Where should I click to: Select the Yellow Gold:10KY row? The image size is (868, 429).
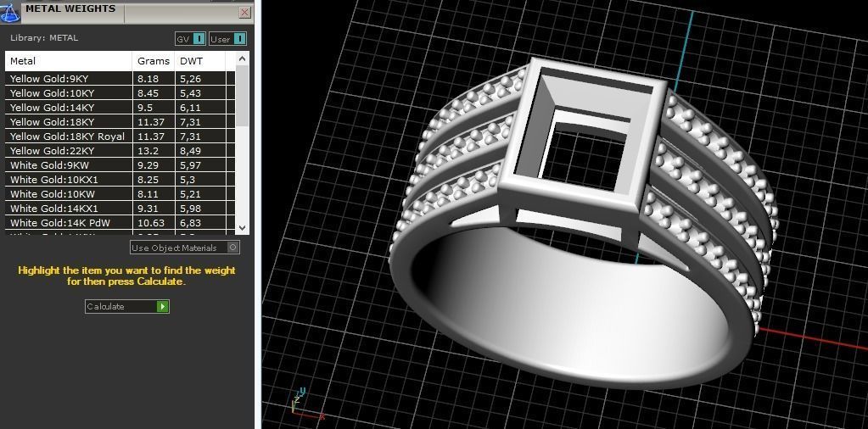[x=120, y=93]
